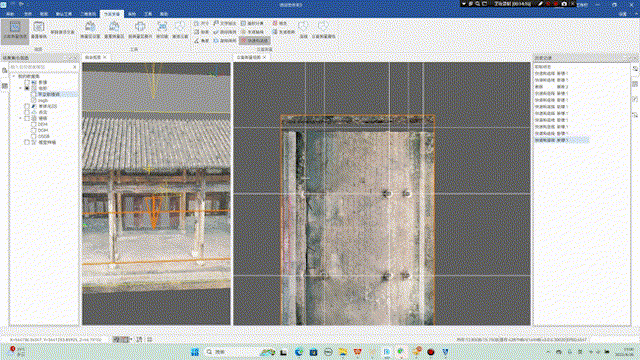The height and width of the screenshot is (360, 640).
Task: Click the highlighted small ribbon tool with red icon
Action: (x=255, y=40)
